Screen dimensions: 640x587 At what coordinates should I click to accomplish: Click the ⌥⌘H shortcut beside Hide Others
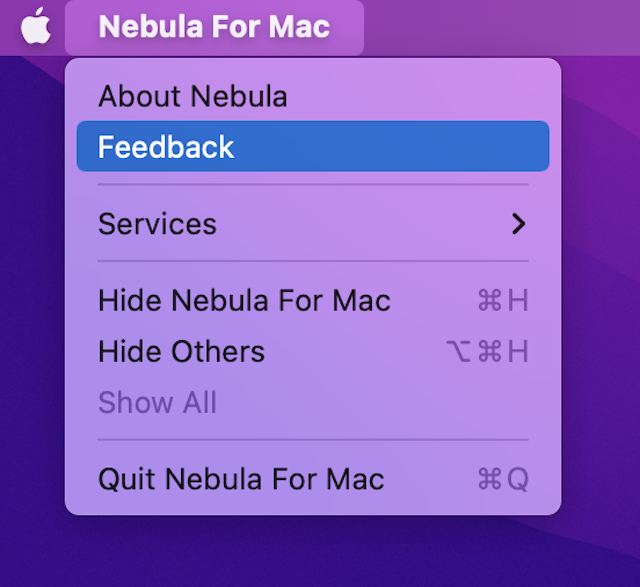click(x=488, y=351)
